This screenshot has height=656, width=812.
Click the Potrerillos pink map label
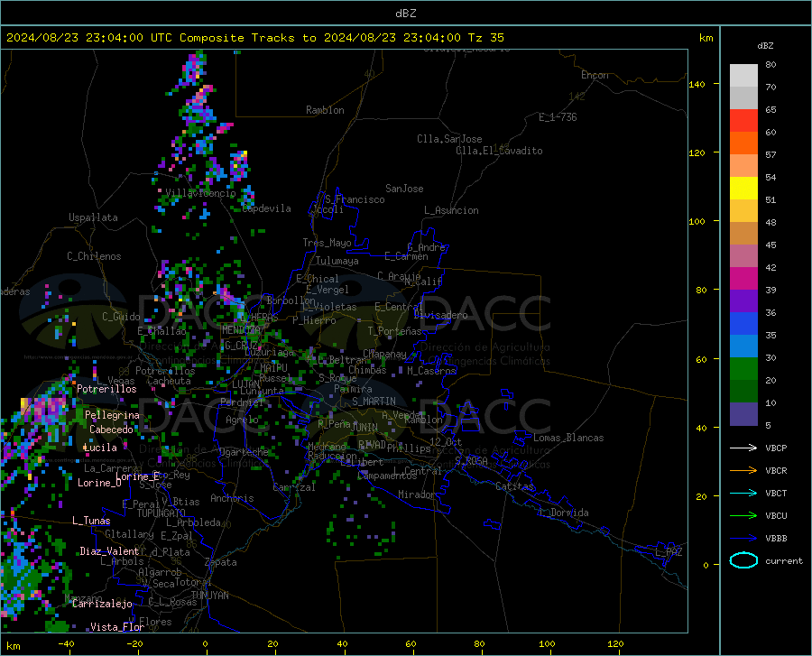[x=106, y=389]
